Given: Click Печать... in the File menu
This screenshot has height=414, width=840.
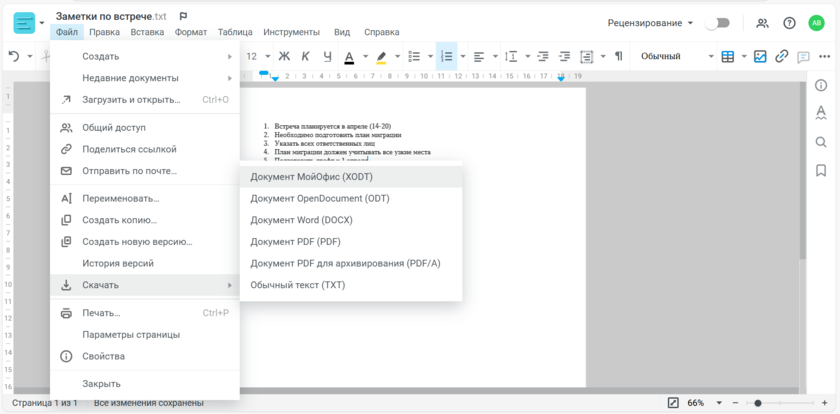Looking at the screenshot, I should tap(101, 313).
